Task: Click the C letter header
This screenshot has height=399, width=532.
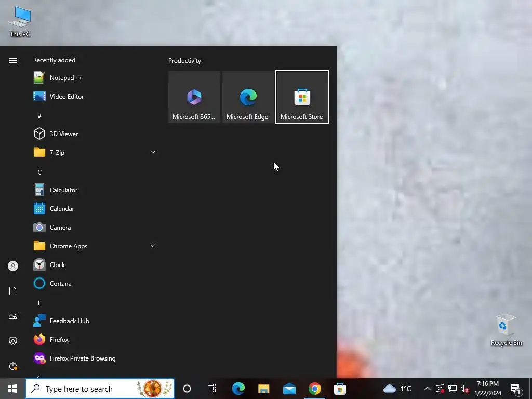Action: [39, 172]
